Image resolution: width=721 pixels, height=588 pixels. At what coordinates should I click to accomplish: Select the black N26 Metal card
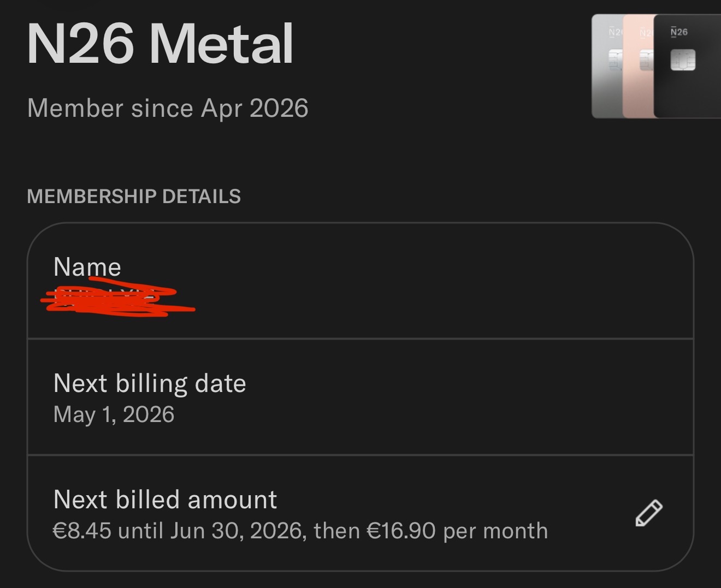(688, 66)
